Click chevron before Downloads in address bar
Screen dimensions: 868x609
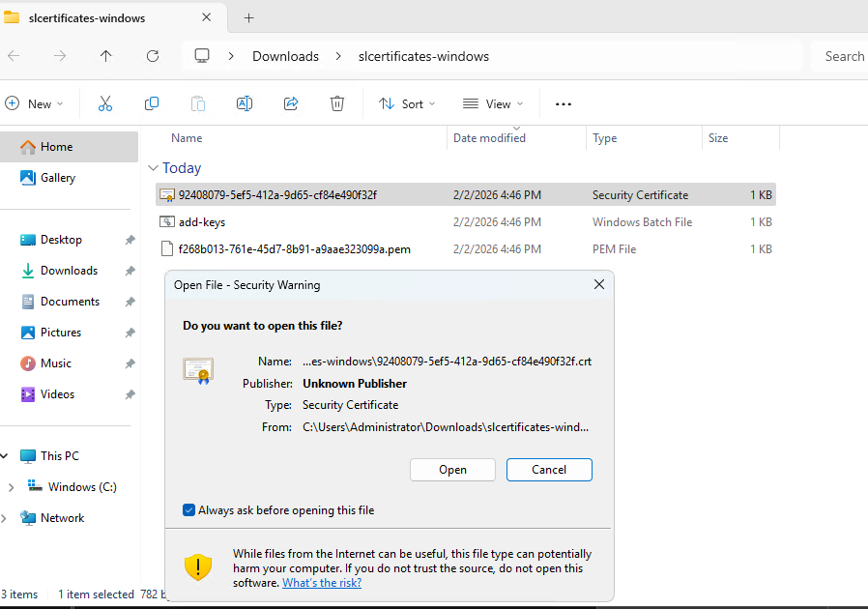(231, 56)
